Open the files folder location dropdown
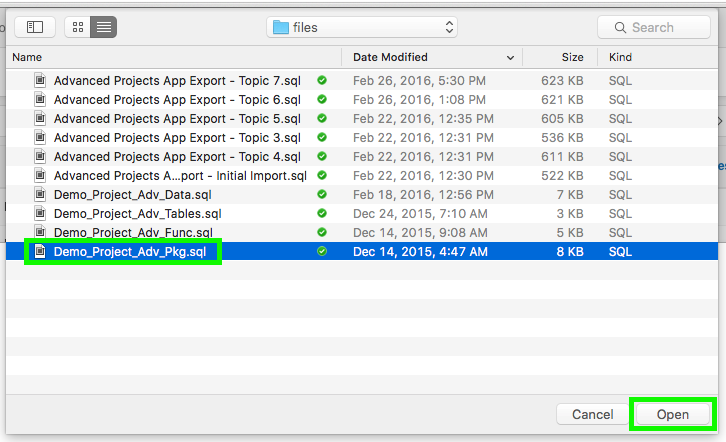726x442 pixels. 362,27
